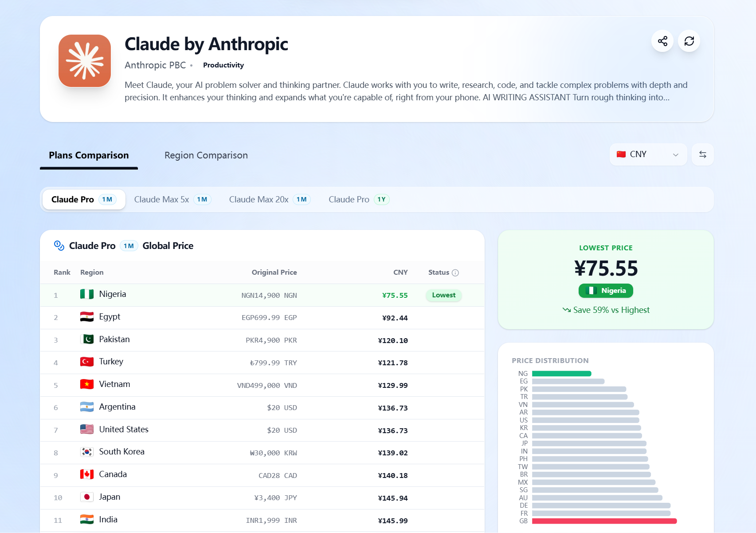Click the share icon button

pyautogui.click(x=662, y=41)
